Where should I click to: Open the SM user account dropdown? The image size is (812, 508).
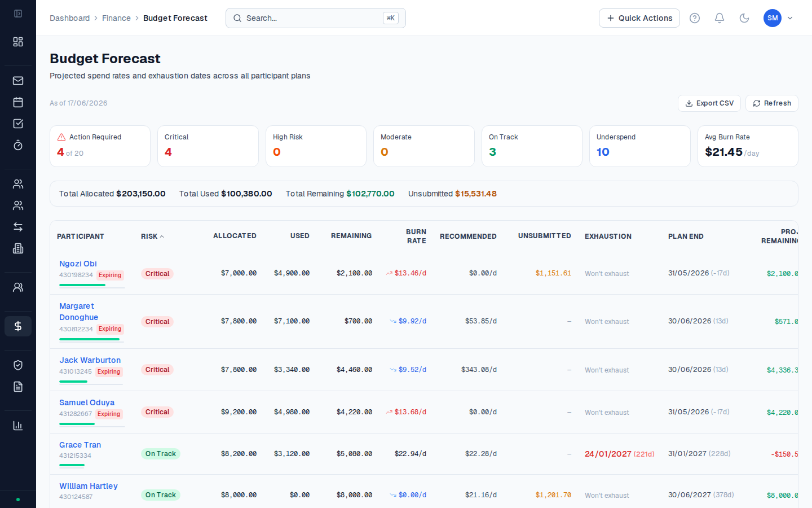(778, 18)
